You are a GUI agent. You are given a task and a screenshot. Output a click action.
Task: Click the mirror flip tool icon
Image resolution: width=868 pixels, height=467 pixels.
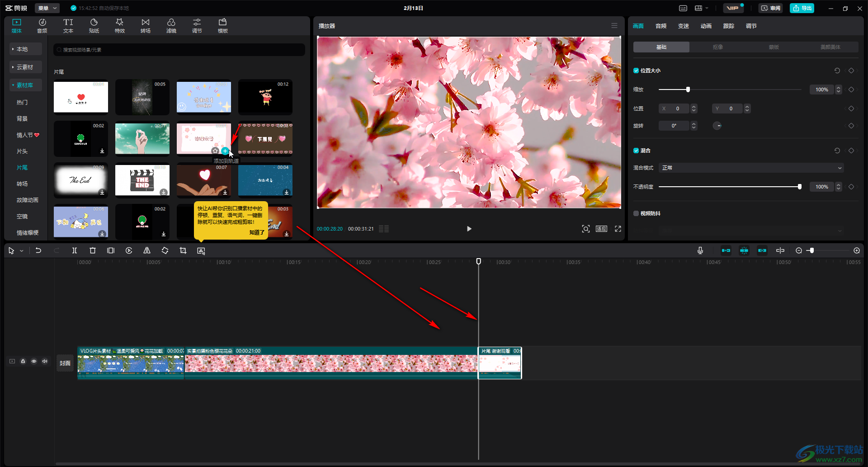tap(147, 250)
